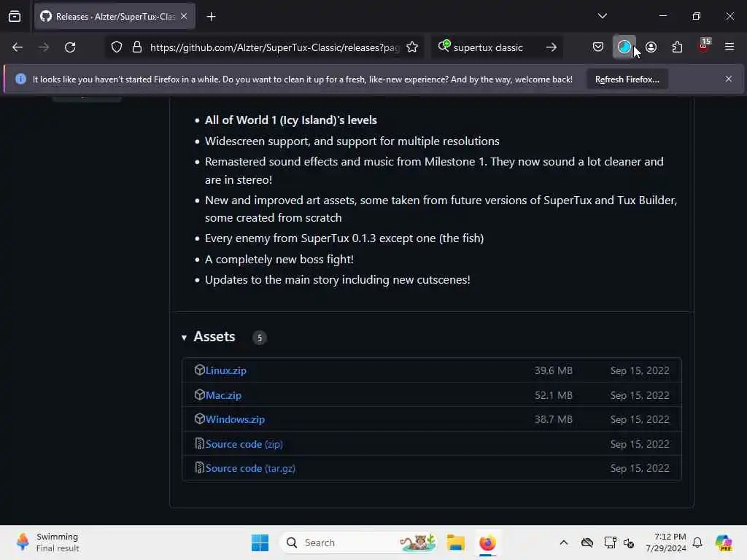Open Firefox application hamburger menu
747x560 pixels.
tap(729, 47)
